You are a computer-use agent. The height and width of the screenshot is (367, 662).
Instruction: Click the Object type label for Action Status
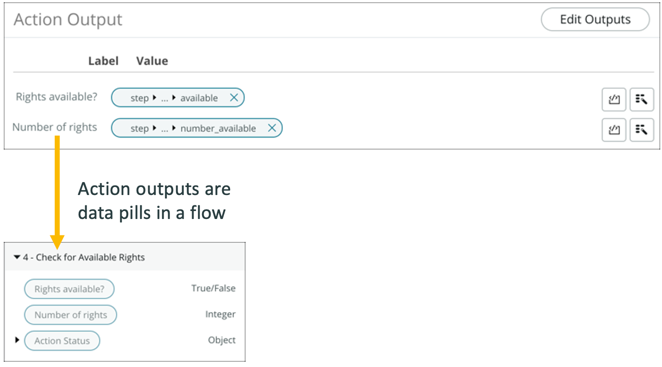coord(222,340)
